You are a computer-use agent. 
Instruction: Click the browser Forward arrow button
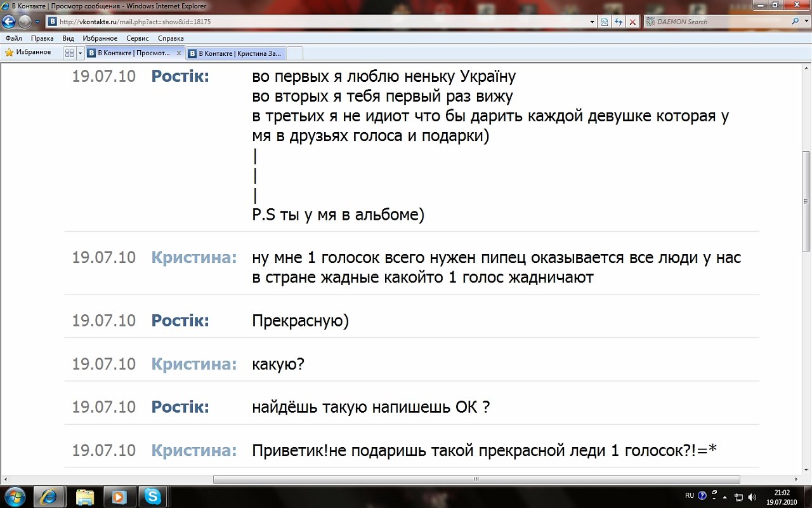(25, 22)
